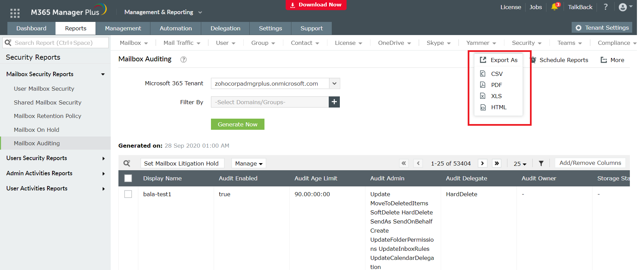Switch to the Settings tab

pos(271,28)
